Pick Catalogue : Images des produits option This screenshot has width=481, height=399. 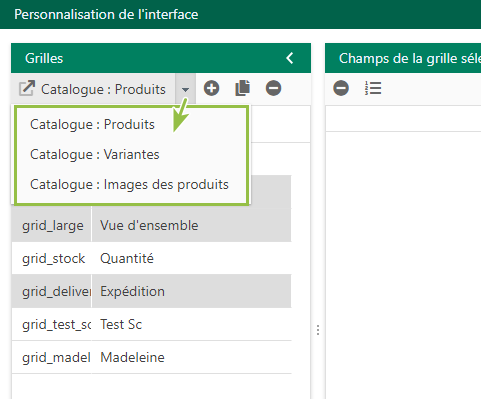[129, 184]
